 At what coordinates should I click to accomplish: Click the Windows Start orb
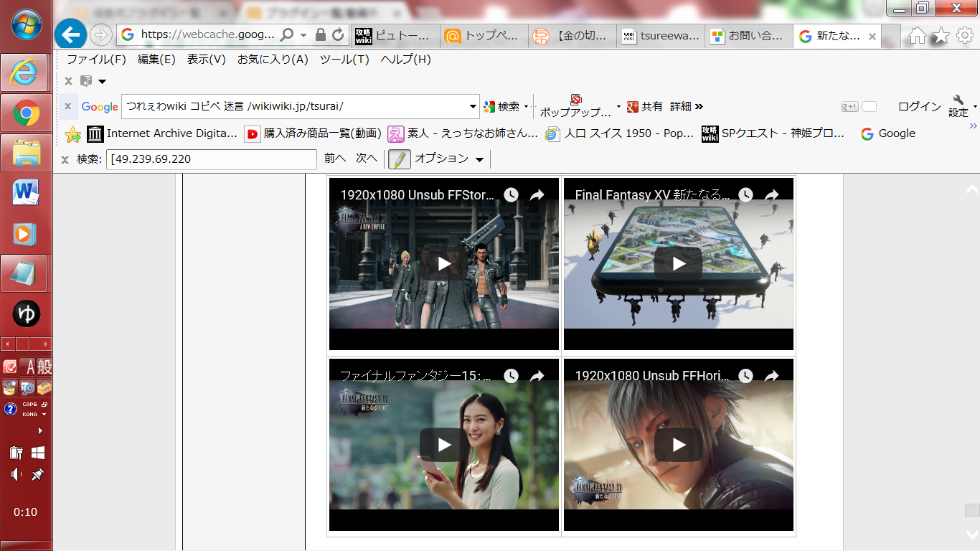coord(26,24)
